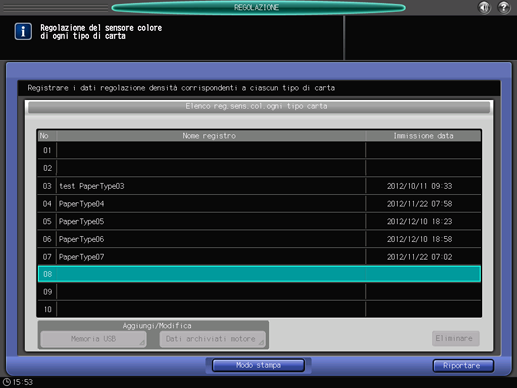This screenshot has height=388, width=517.
Task: Click the Nome registro column header
Action: click(211, 136)
